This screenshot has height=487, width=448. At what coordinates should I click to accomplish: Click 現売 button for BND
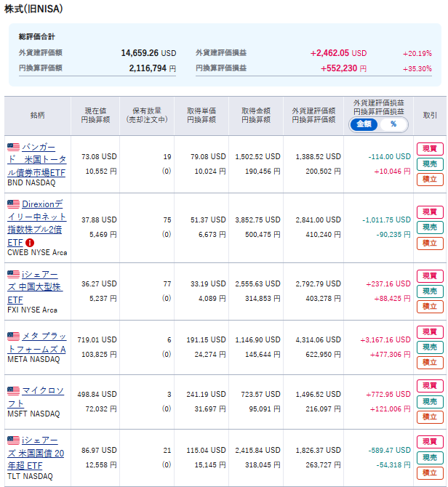pos(430,164)
